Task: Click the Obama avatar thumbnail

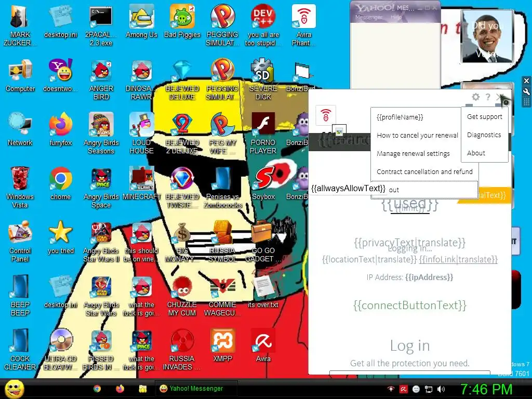Action: 488,36
